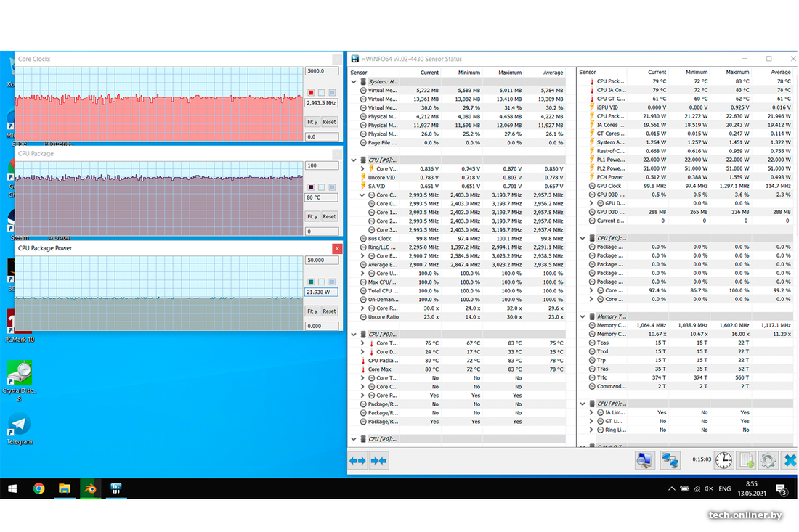Click the expand columns blue arrows icon
The height and width of the screenshot is (532, 799).
pyautogui.click(x=357, y=461)
